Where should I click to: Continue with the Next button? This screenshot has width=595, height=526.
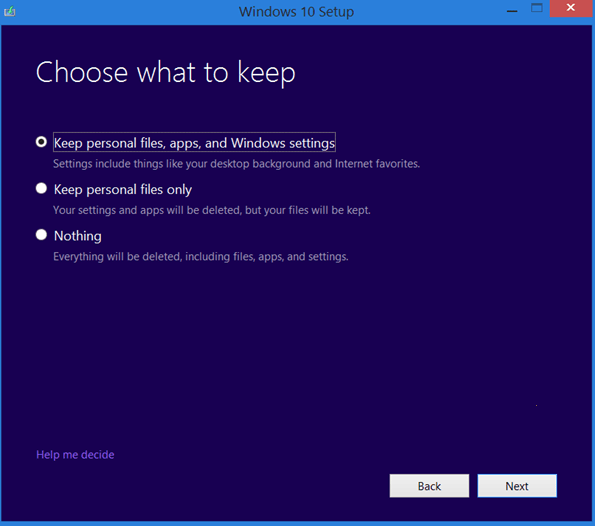[517, 486]
